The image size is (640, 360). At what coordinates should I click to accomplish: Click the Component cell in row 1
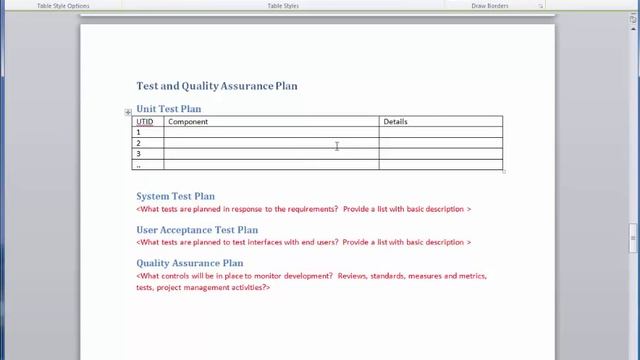(x=271, y=132)
